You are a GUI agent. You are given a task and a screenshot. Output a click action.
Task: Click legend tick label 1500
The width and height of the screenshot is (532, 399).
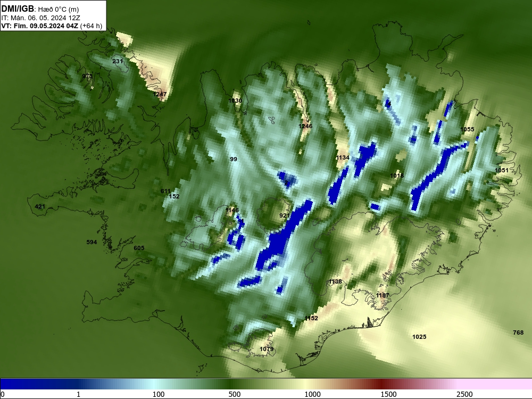(388, 394)
